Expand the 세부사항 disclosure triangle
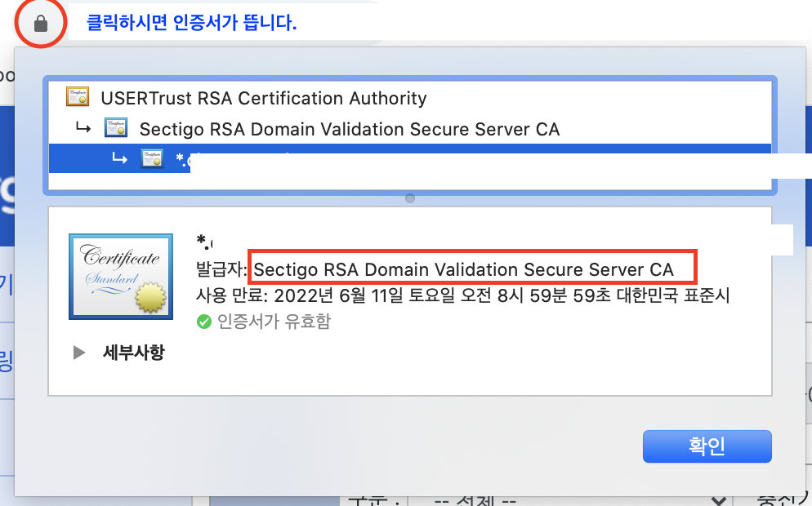 (79, 353)
